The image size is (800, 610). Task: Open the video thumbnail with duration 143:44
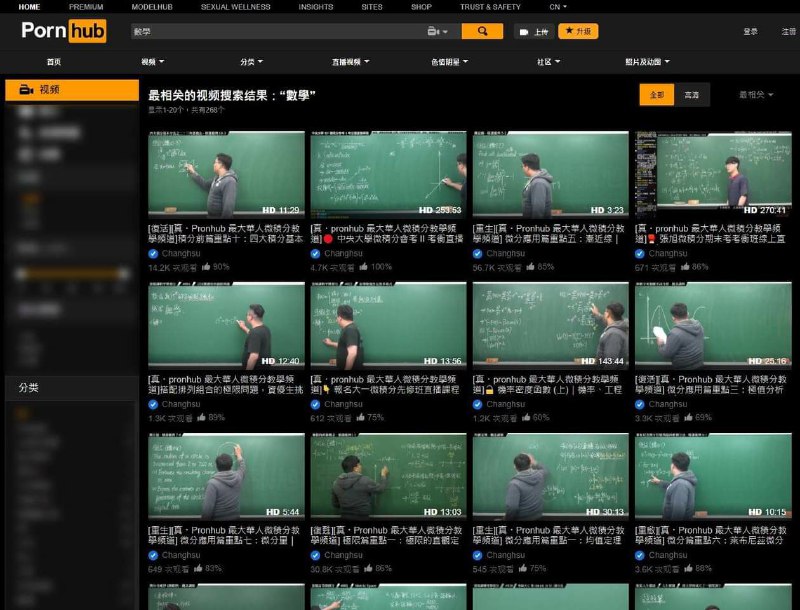point(551,325)
